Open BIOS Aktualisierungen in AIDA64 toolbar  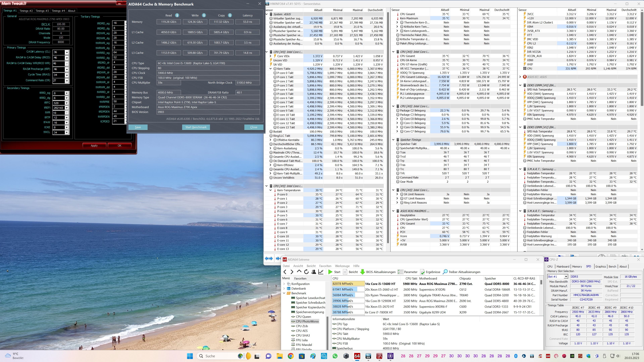pyautogui.click(x=378, y=272)
